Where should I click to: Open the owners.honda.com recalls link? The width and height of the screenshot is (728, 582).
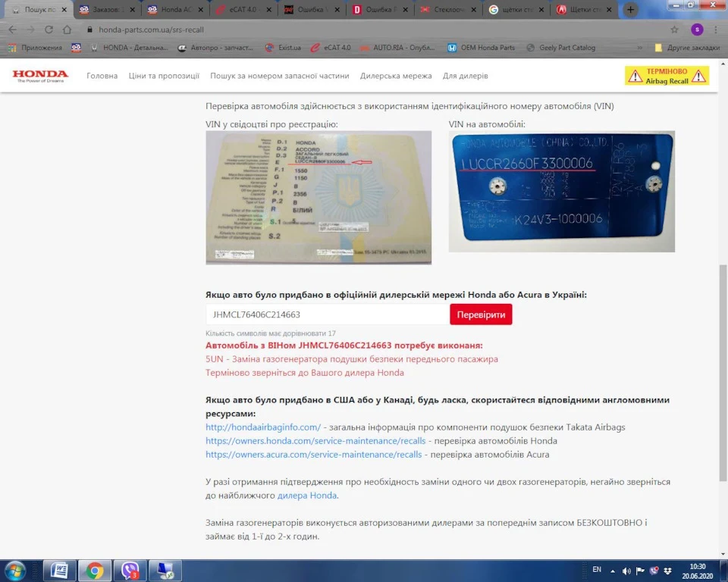(x=315, y=440)
